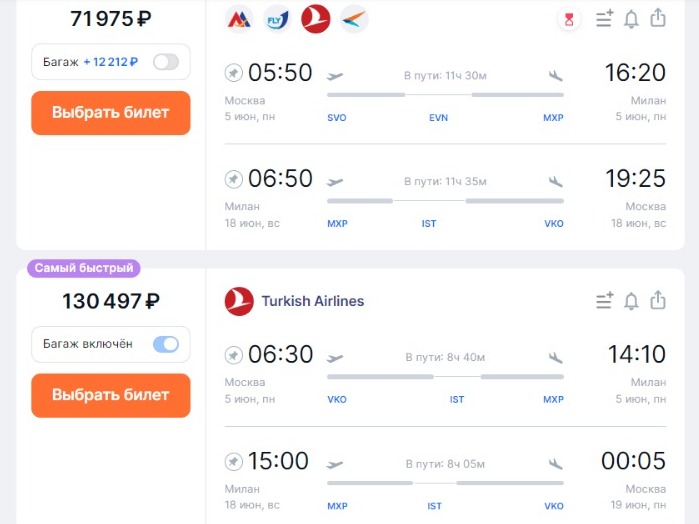Select the 130 497 ₽ Turkish Airlines ticket
This screenshot has width=699, height=524.
pos(111,395)
